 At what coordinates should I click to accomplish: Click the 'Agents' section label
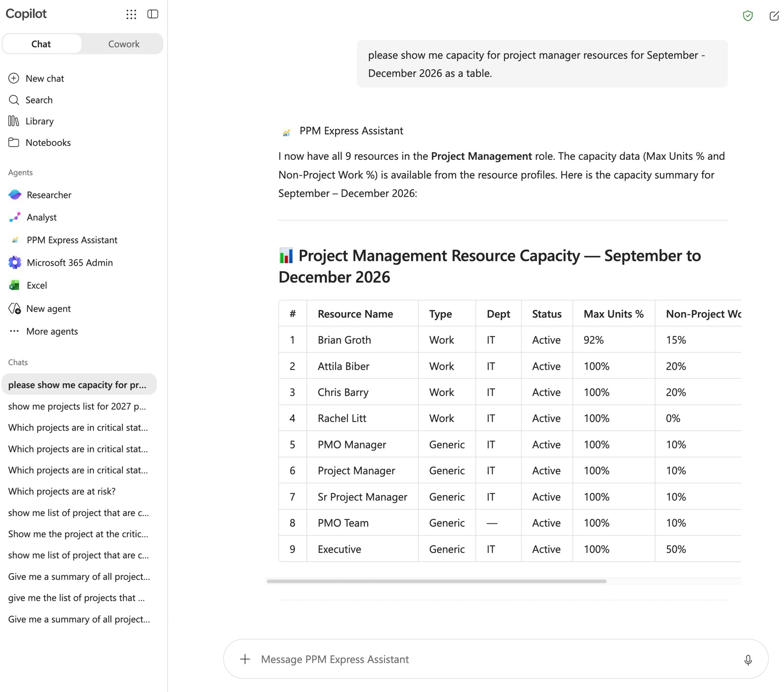(21, 173)
